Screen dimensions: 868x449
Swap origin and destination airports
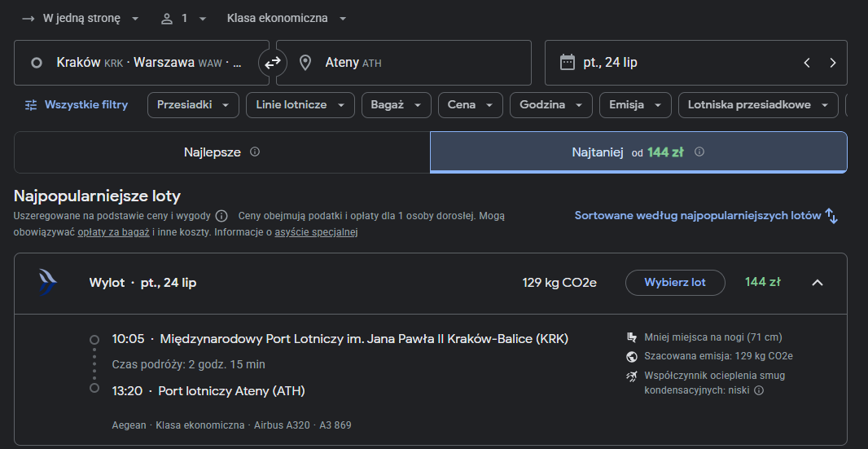(x=272, y=63)
